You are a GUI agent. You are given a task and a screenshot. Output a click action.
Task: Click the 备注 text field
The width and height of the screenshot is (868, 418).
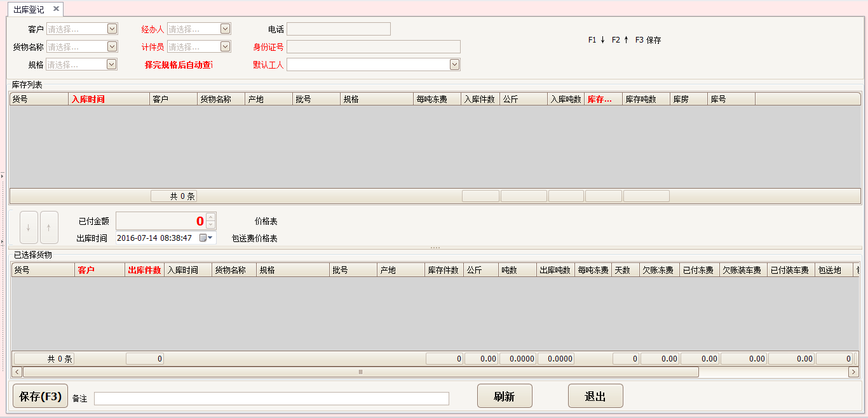pos(271,398)
